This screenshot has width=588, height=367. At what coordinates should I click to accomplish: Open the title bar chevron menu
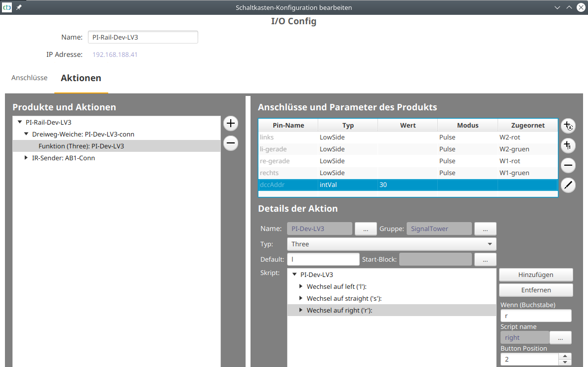tap(557, 7)
